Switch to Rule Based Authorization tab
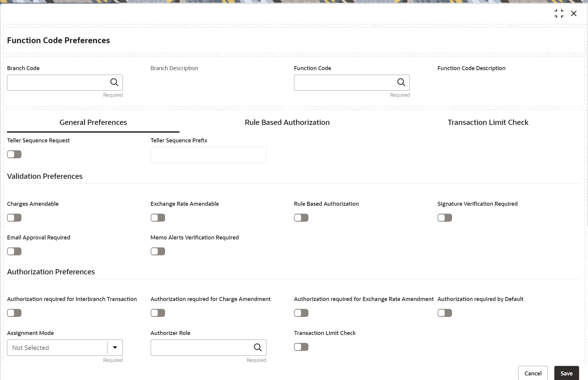Screen dimensions: 588x380 click(x=287, y=122)
